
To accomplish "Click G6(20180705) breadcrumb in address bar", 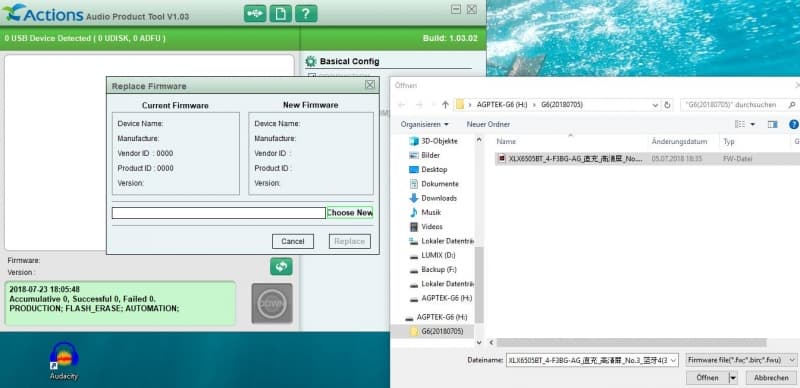I will pyautogui.click(x=561, y=105).
